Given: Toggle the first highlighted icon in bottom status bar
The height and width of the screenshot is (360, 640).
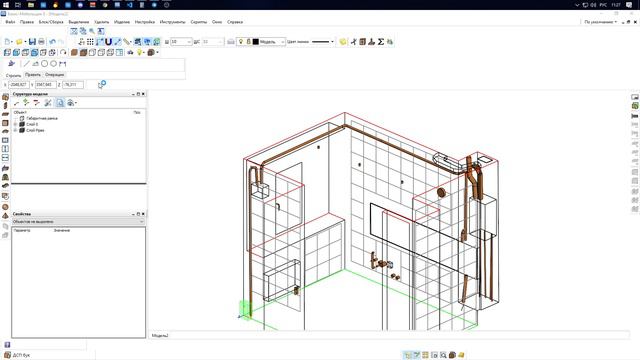Looking at the screenshot, I should click(x=407, y=355).
